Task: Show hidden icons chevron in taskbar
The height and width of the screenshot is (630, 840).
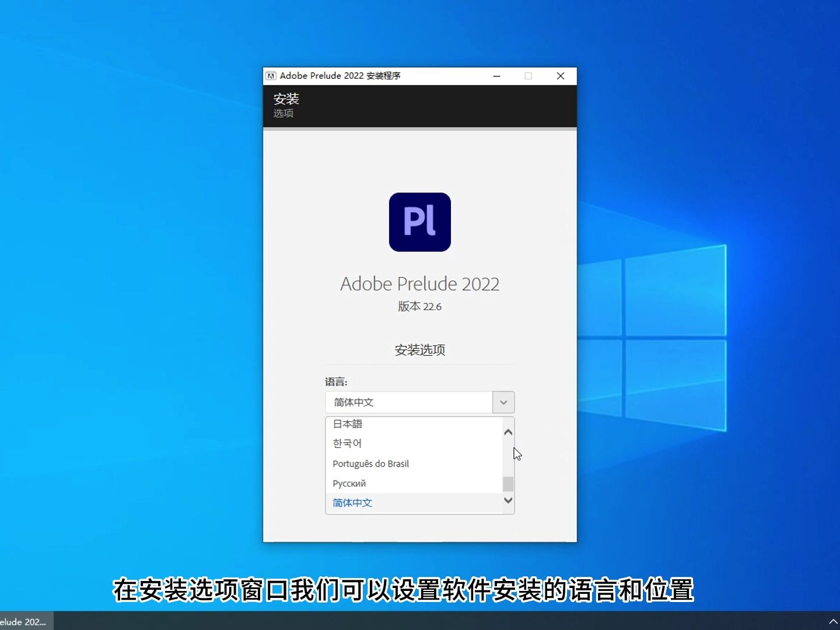Action: [833, 622]
